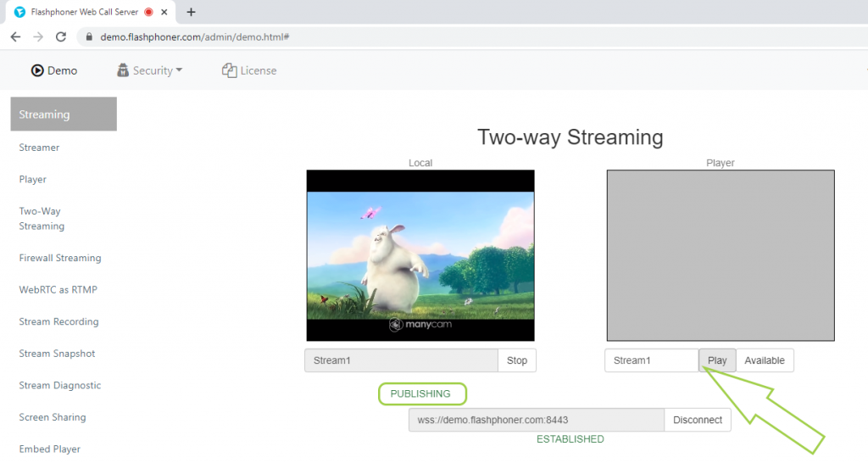
Task: Open the Screen Sharing sidebar item
Action: click(53, 417)
